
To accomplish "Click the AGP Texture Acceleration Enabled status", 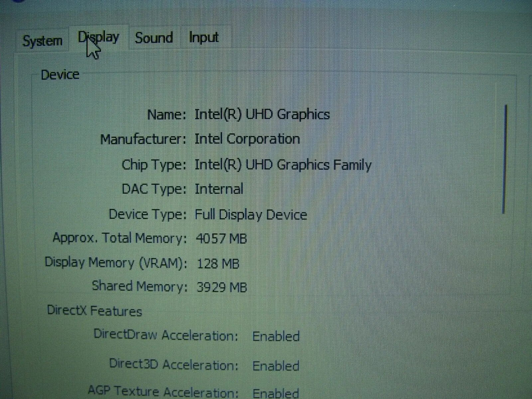I will coord(276,393).
